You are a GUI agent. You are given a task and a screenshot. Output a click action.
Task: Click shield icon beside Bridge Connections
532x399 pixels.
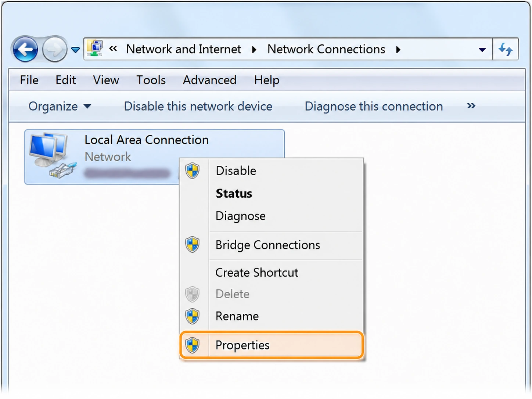(x=193, y=245)
